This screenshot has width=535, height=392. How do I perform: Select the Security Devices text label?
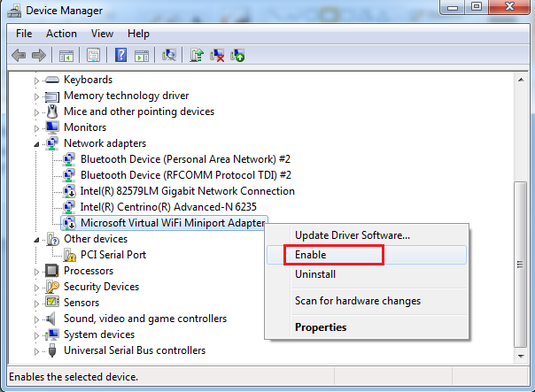pyautogui.click(x=101, y=287)
